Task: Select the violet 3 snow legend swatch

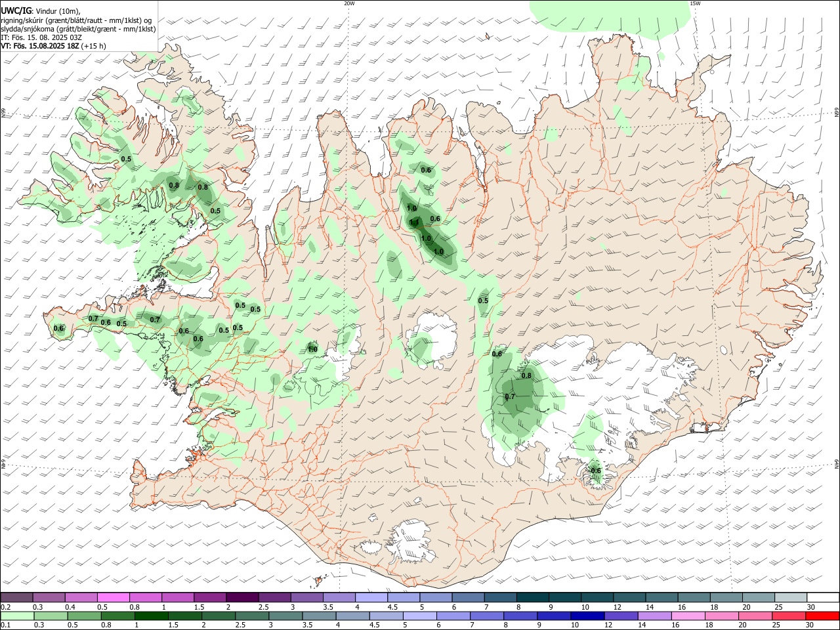Action: (x=306, y=597)
